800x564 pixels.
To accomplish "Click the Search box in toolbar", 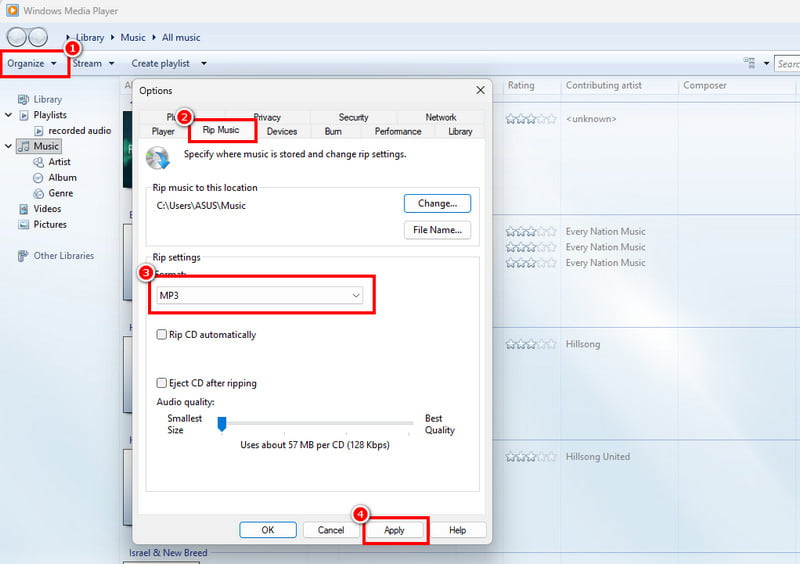I will [x=787, y=64].
